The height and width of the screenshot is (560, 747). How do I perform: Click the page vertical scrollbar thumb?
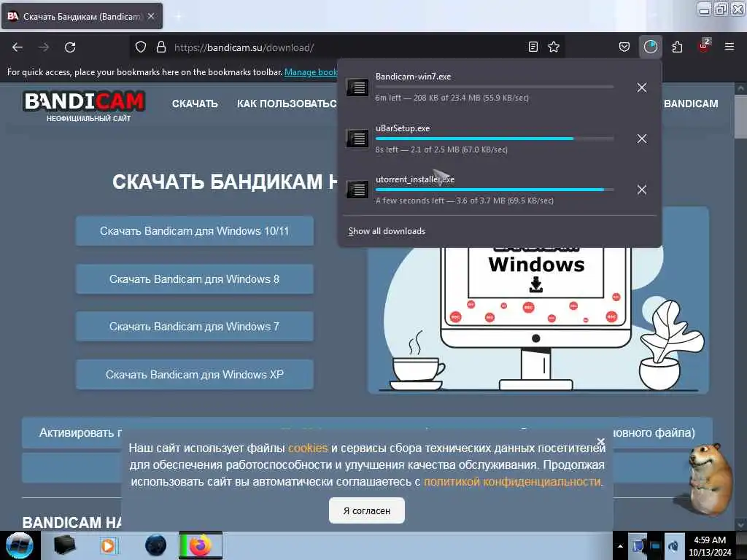pyautogui.click(x=740, y=117)
